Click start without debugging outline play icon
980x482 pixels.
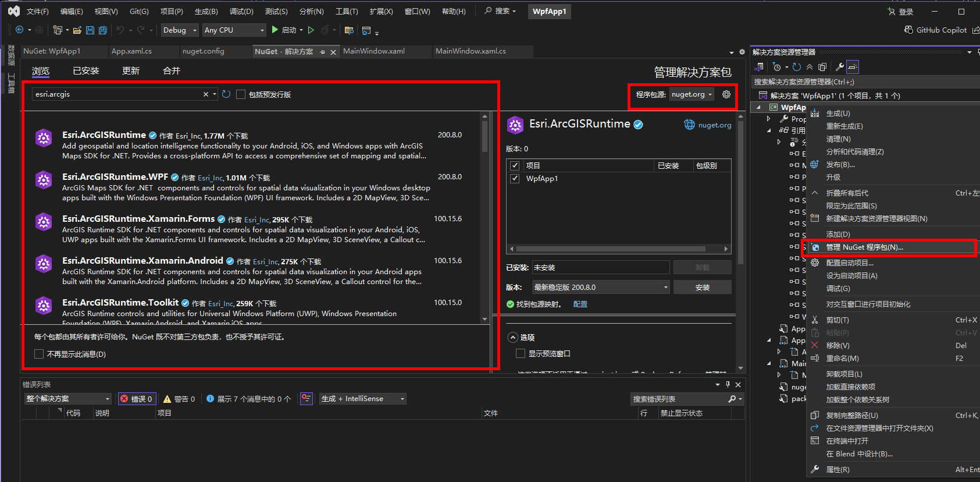click(x=311, y=30)
